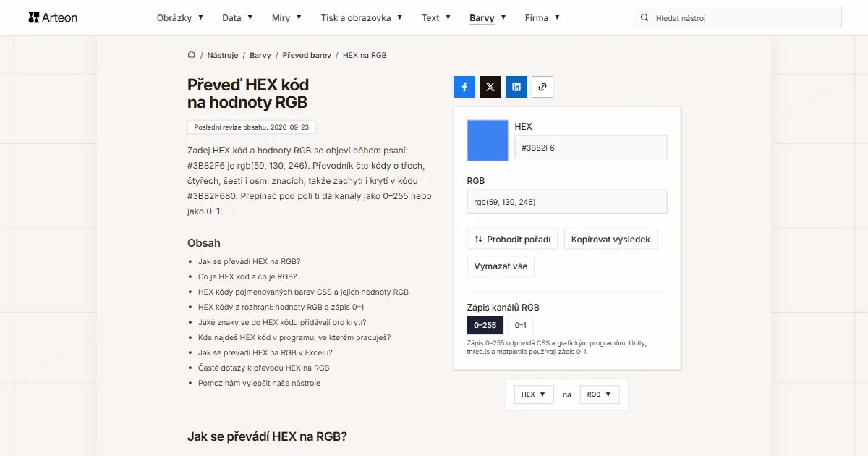The image size is (868, 456).
Task: Click the HEX input field
Action: click(591, 148)
